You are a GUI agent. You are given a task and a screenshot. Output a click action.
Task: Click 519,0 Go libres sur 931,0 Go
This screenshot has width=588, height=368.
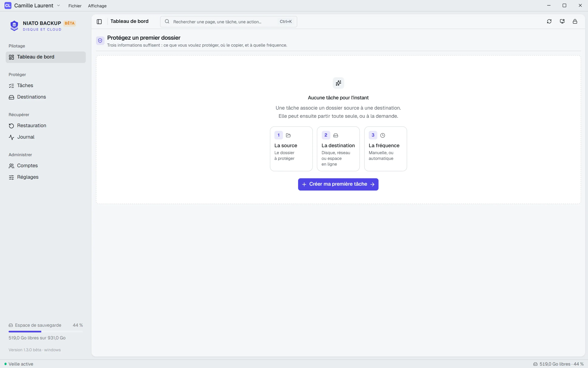point(37,338)
